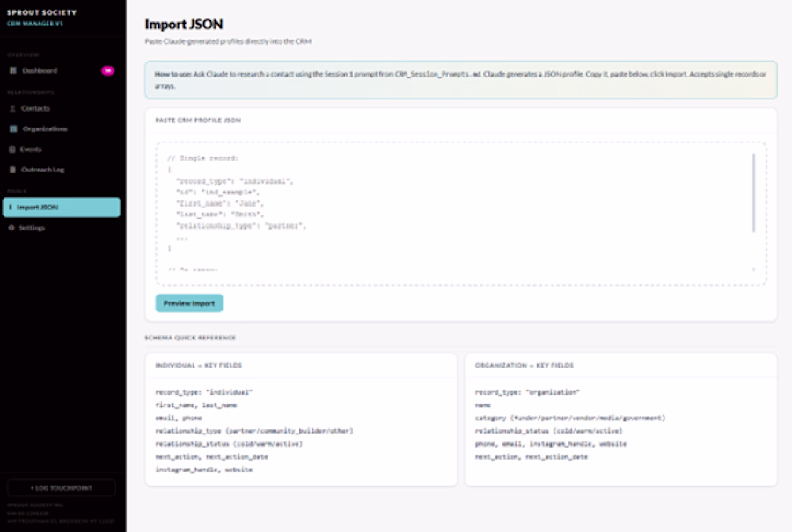
Task: Click the 'first_name, last_name' line
Action: pyautogui.click(x=196, y=405)
